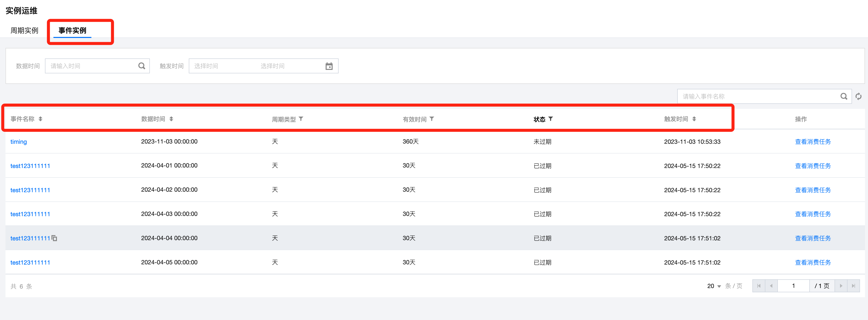Click the page number input box
Screen dimensions: 868x320
[x=793, y=286]
